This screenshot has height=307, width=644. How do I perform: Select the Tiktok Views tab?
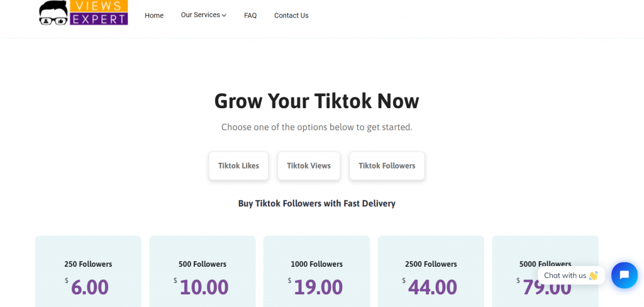(x=309, y=165)
